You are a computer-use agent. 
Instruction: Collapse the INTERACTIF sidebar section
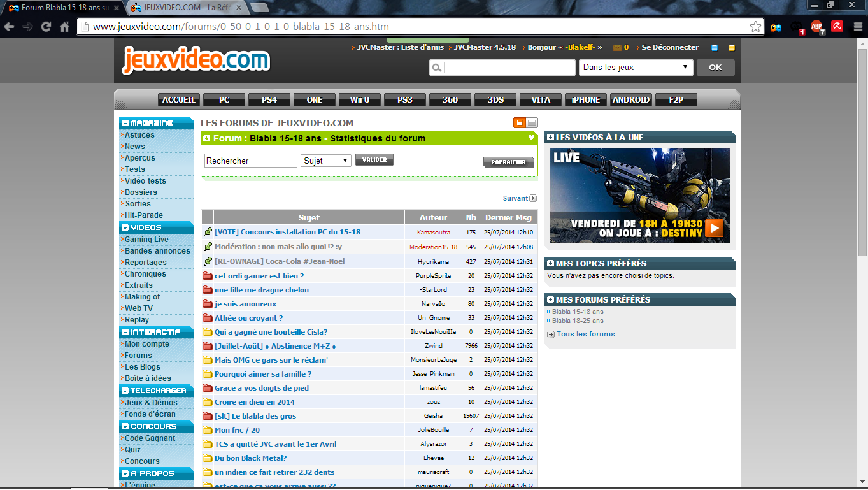click(x=125, y=332)
